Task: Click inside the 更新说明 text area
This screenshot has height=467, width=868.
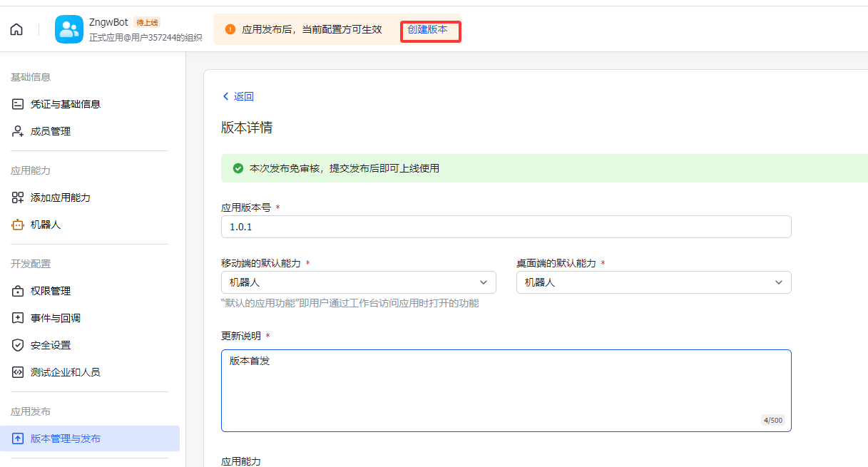Action: point(506,390)
